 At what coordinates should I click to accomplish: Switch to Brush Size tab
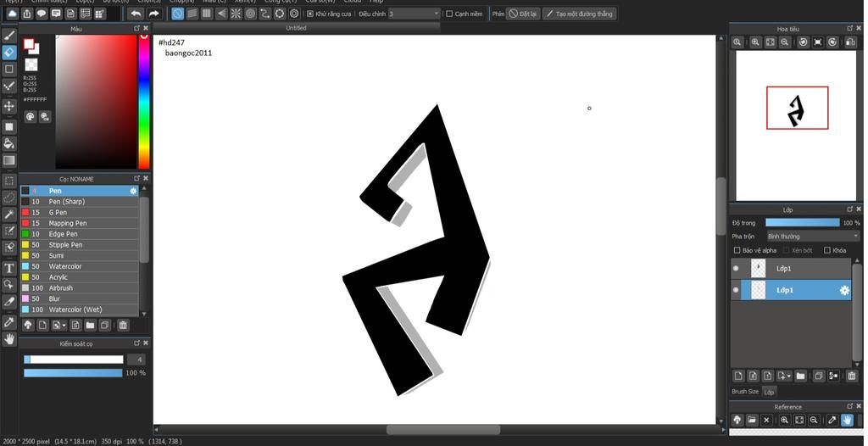tap(745, 392)
